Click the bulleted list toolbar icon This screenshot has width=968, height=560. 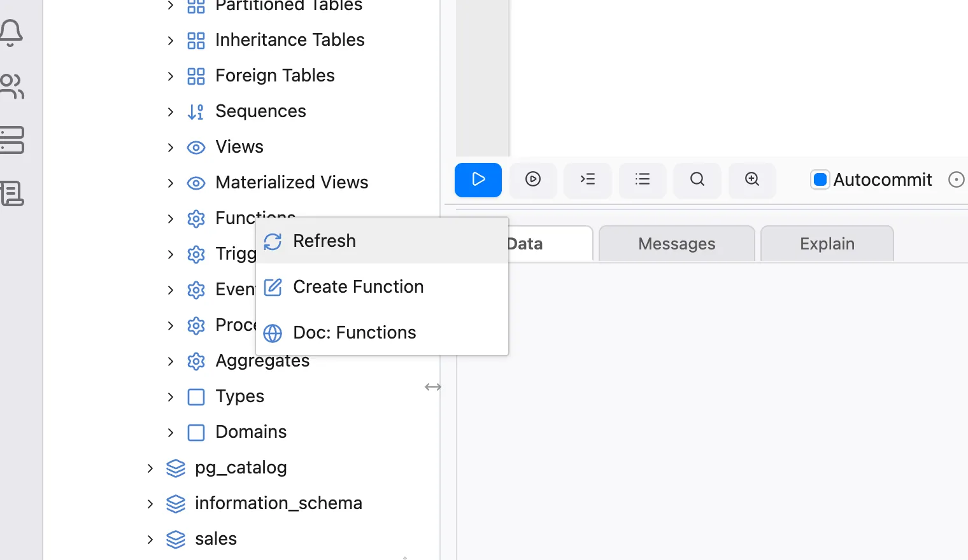click(x=643, y=180)
